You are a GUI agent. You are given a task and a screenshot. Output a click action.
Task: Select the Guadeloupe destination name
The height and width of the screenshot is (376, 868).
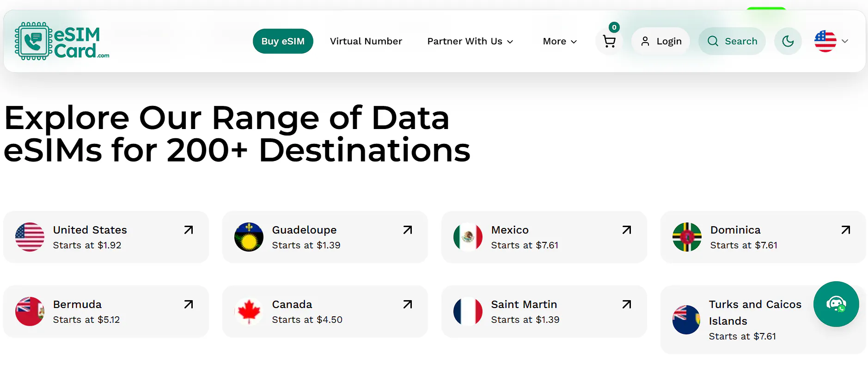(304, 230)
